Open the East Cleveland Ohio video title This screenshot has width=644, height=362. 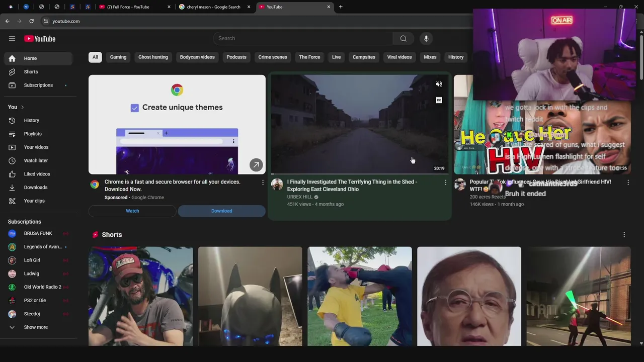tap(352, 186)
